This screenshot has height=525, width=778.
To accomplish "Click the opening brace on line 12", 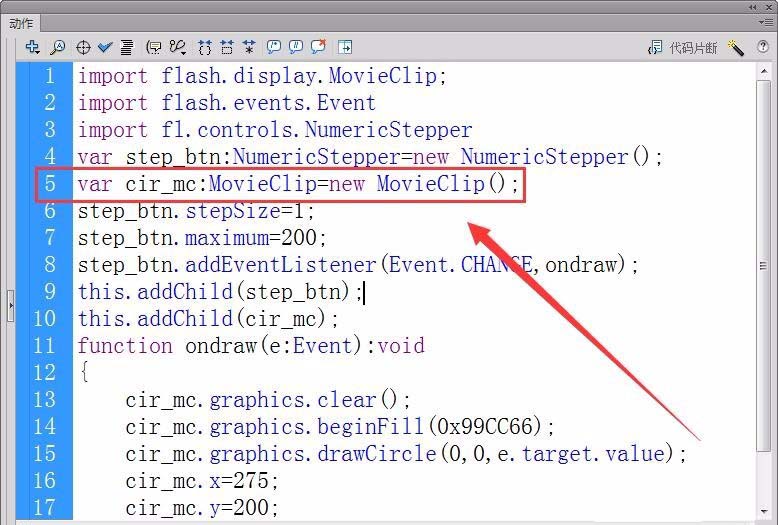I will click(x=84, y=372).
